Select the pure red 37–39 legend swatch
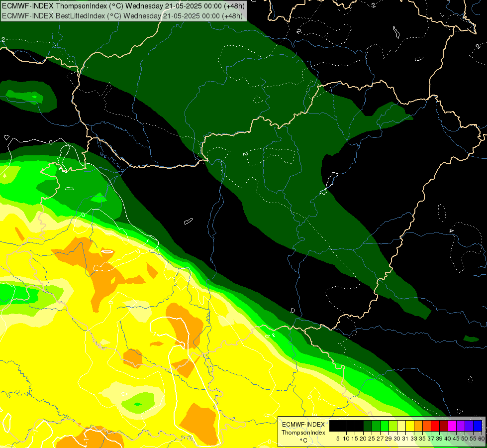The width and height of the screenshot is (487, 448). tap(435, 426)
